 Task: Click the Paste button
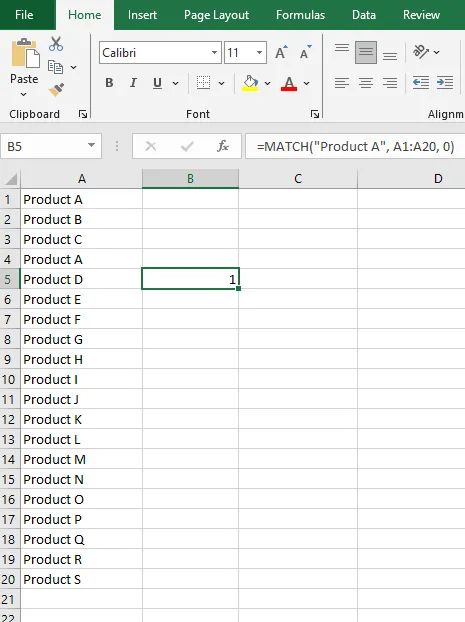coord(25,68)
